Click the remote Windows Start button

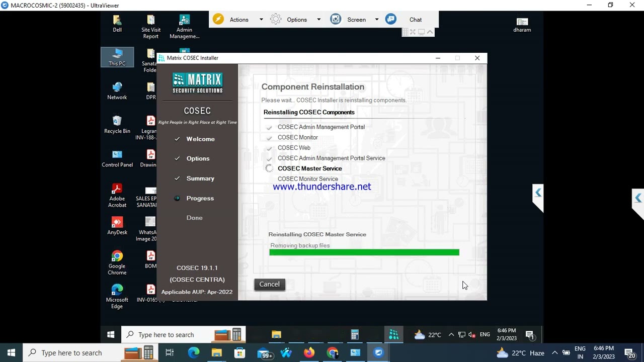111,334
